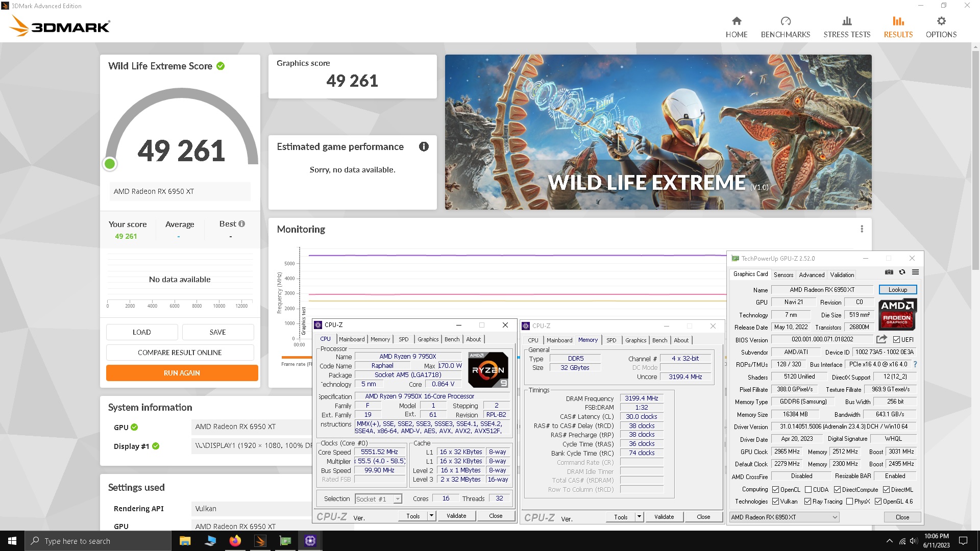Click Tools button in right CPU-Z window

pos(621,517)
